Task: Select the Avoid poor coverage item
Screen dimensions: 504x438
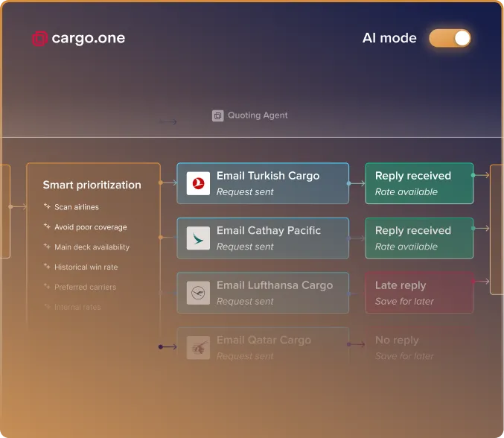Action: (91, 227)
